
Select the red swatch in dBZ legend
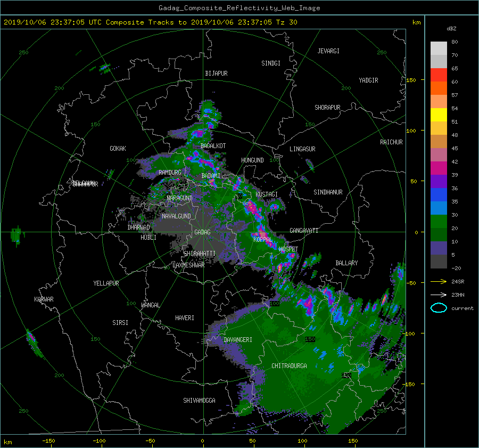[439, 75]
